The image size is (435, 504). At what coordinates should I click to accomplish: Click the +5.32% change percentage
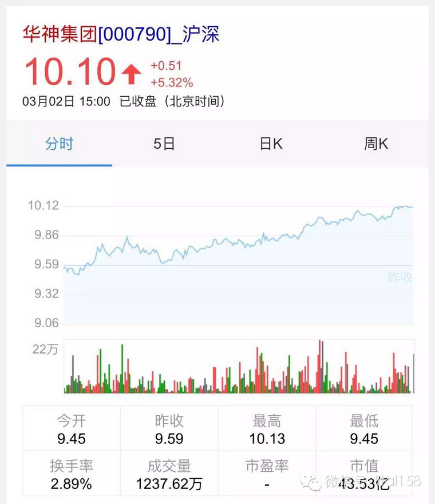point(172,82)
